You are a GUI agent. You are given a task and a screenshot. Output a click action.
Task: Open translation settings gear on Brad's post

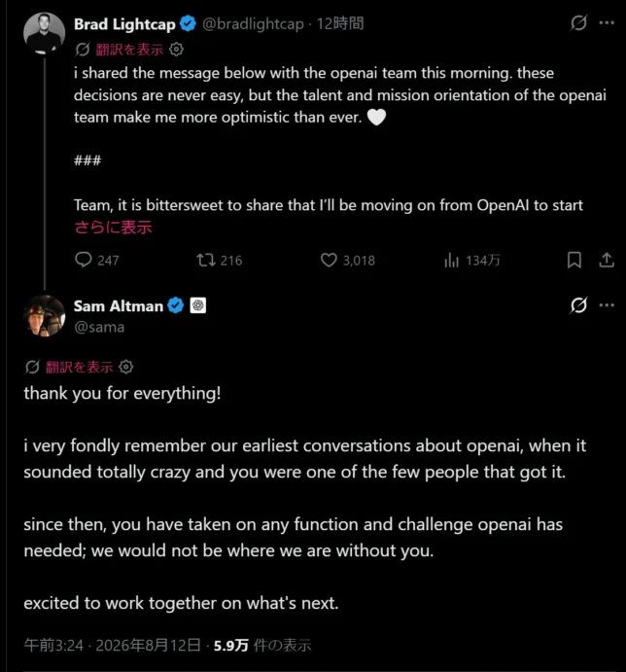click(x=176, y=50)
